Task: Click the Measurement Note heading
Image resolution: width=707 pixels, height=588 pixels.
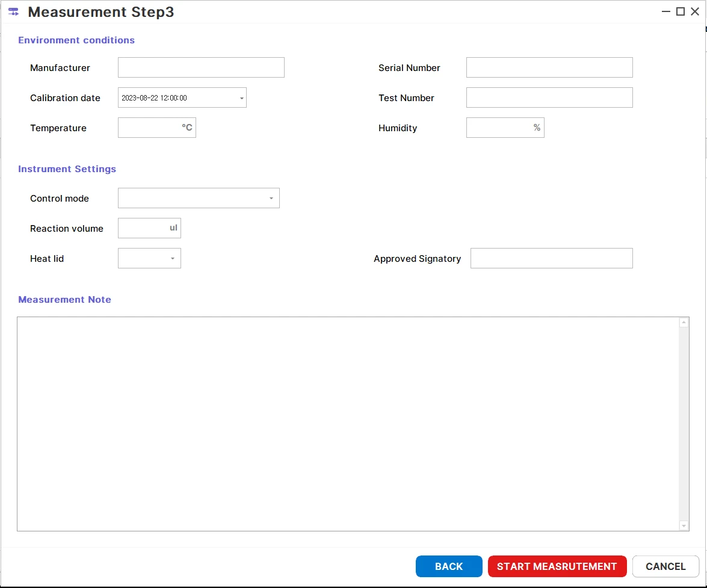Action: (x=64, y=300)
